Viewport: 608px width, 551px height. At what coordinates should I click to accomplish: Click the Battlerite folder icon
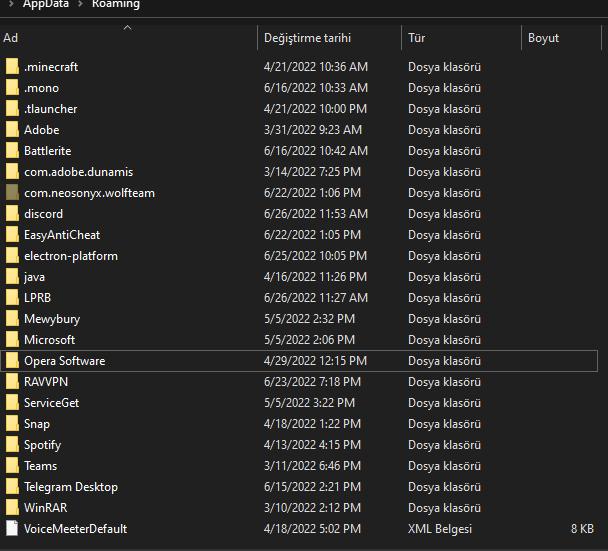pos(12,150)
